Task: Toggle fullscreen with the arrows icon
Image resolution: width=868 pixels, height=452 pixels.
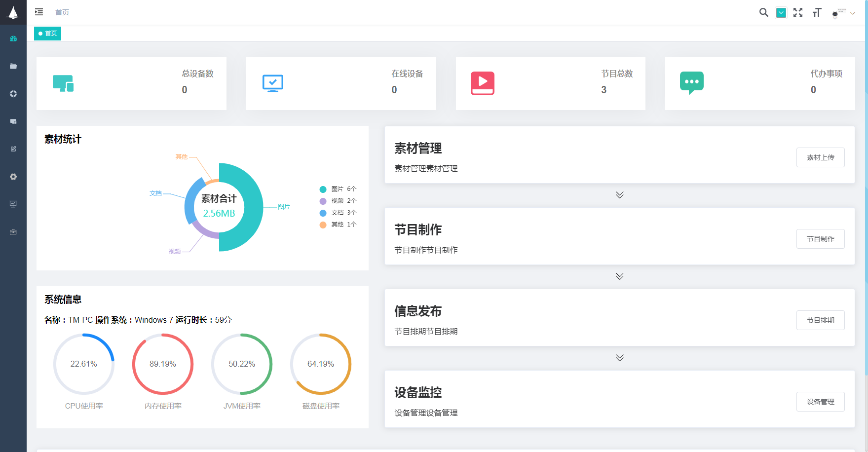Action: [x=798, y=12]
